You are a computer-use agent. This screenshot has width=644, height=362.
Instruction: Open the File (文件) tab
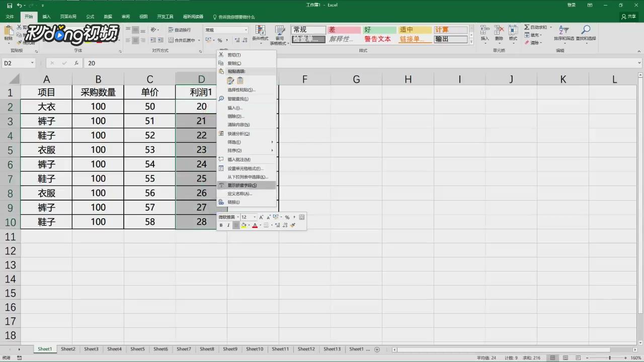point(10,17)
